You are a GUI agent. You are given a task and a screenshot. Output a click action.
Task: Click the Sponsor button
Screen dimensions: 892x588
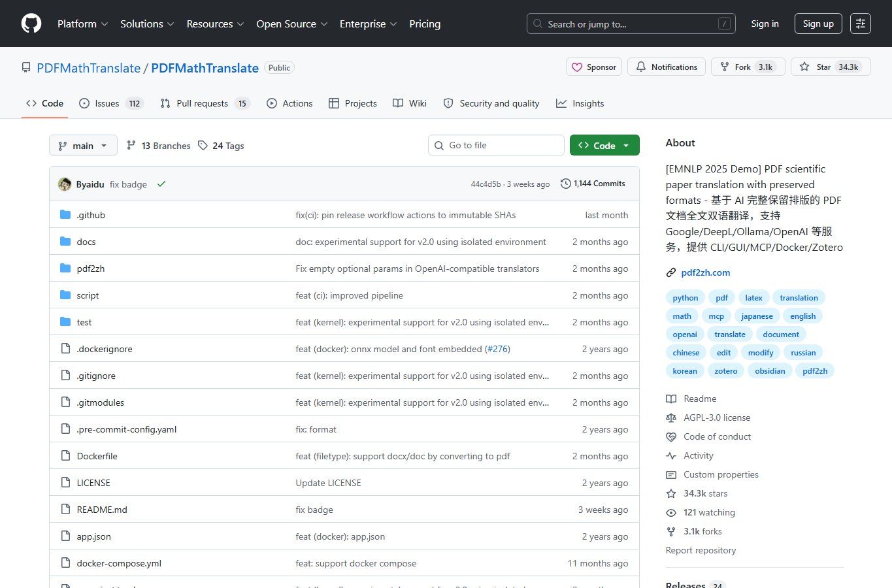594,67
